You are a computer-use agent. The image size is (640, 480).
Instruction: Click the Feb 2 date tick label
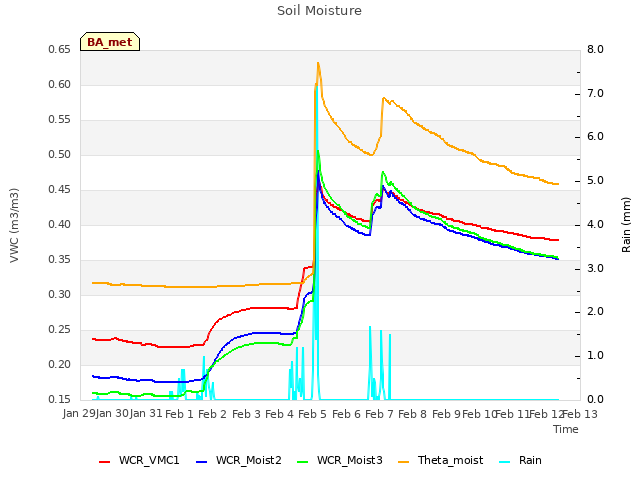(212, 414)
